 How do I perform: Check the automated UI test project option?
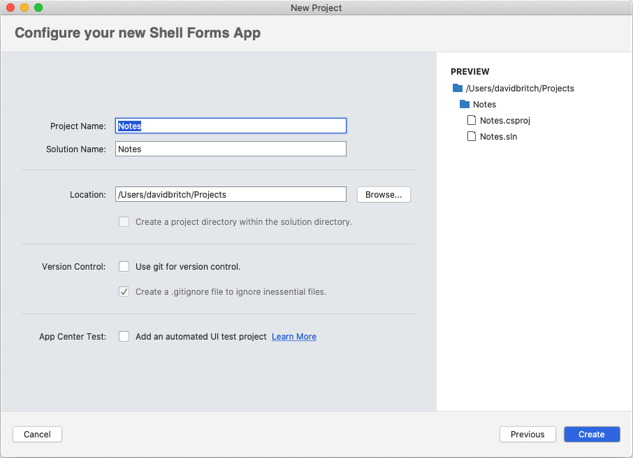(124, 337)
